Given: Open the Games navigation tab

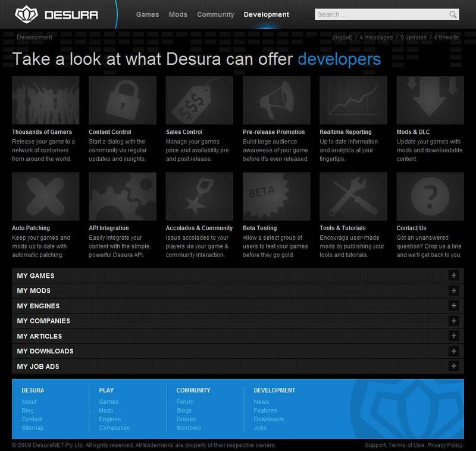Looking at the screenshot, I should click(146, 14).
